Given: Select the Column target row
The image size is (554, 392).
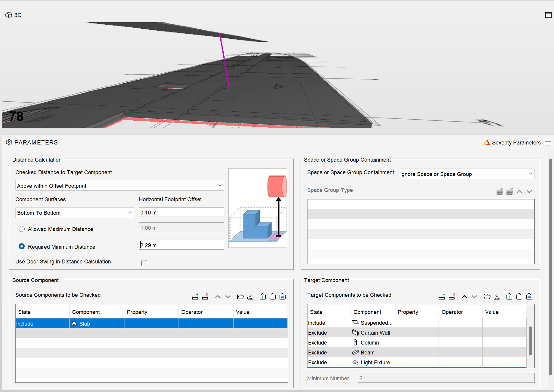Looking at the screenshot, I should point(417,342).
